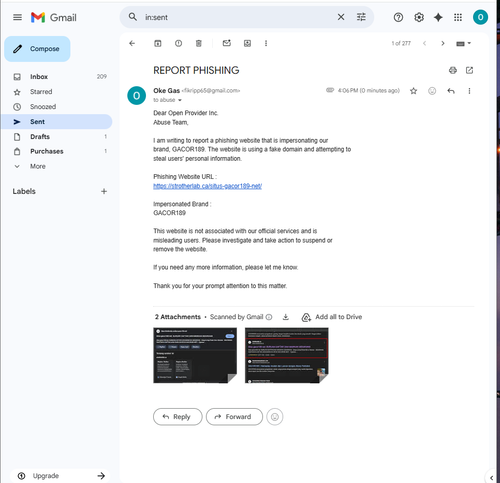Click the Compose button
The height and width of the screenshot is (483, 500).
tap(37, 49)
